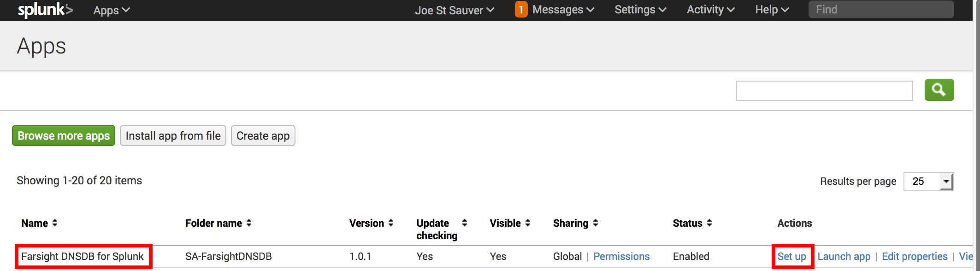
Task: Click Permissions for Farsight DNSDB
Action: coord(621,256)
